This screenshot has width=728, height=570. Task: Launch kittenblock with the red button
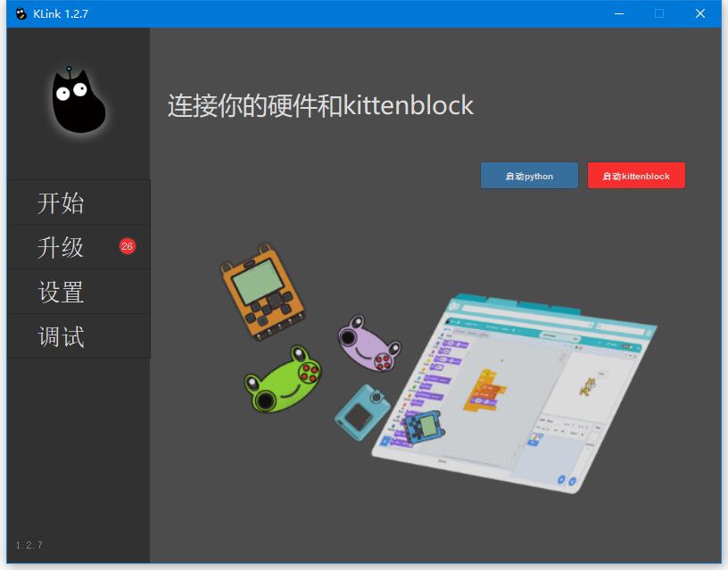point(636,176)
